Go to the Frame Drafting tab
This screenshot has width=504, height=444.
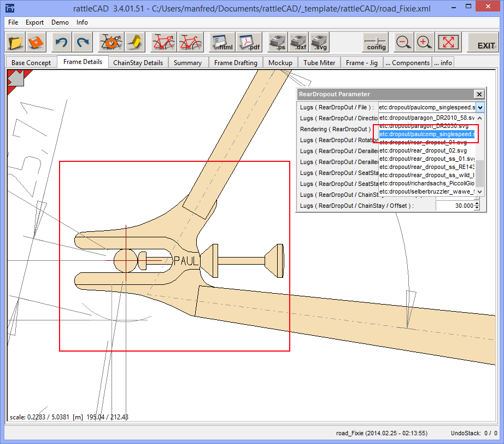(x=236, y=63)
